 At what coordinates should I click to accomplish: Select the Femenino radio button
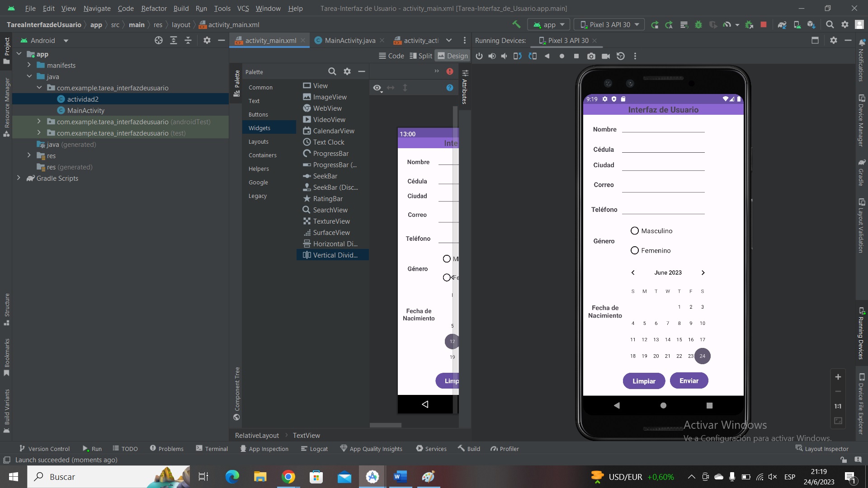(x=635, y=250)
